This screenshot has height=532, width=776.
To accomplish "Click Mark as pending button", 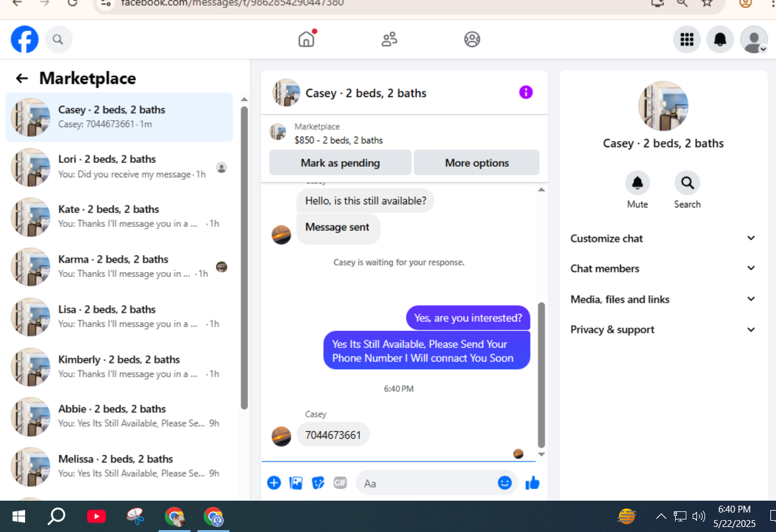I will tap(340, 162).
